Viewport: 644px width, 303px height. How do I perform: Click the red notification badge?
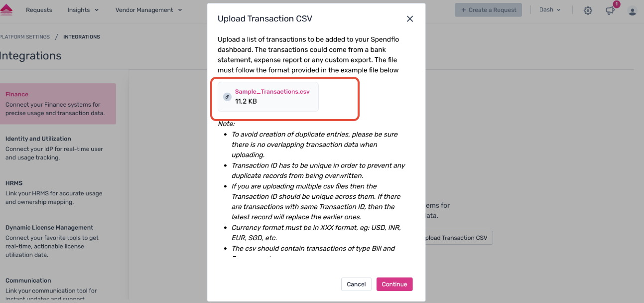pyautogui.click(x=616, y=4)
